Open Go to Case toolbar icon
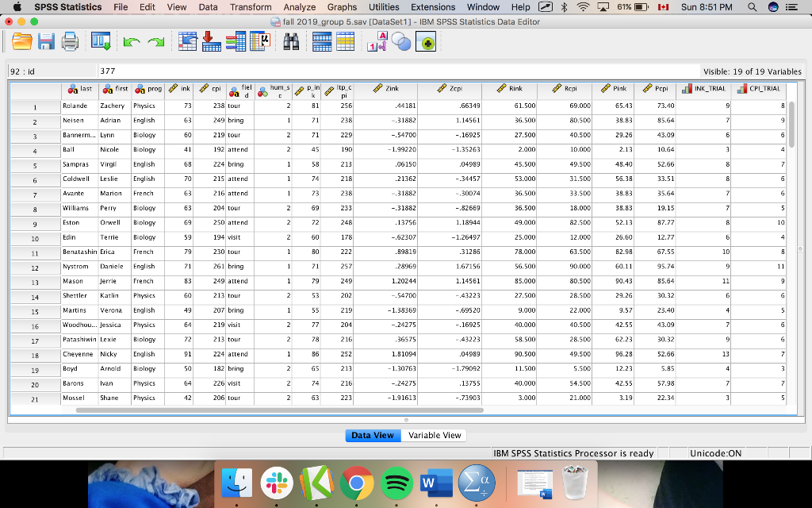Viewport: 812px width, 508px height. click(x=187, y=41)
